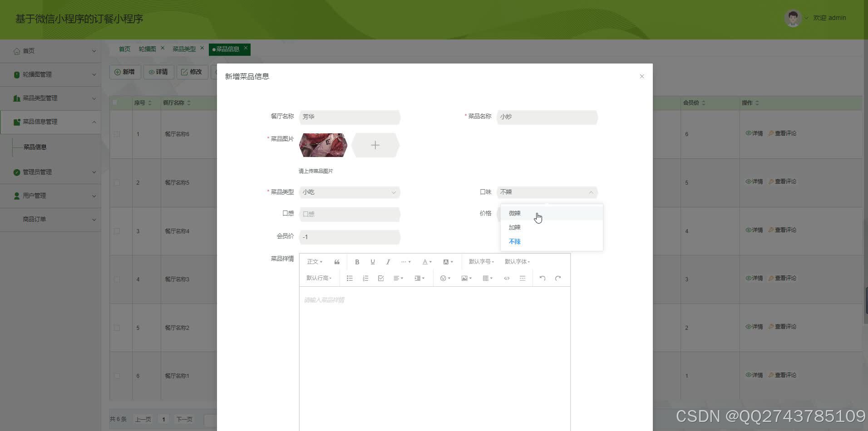Click the 会员价 input field
Image resolution: width=868 pixels, height=431 pixels.
[350, 237]
